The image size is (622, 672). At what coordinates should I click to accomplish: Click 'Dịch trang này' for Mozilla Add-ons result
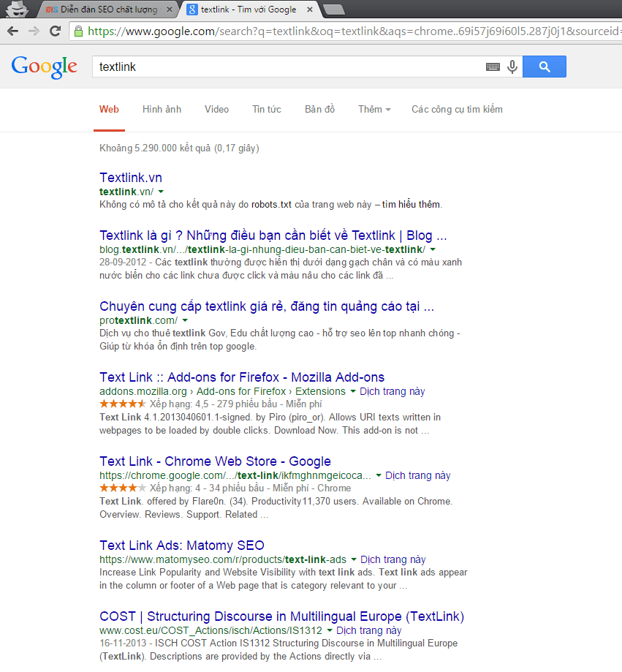coord(392,391)
